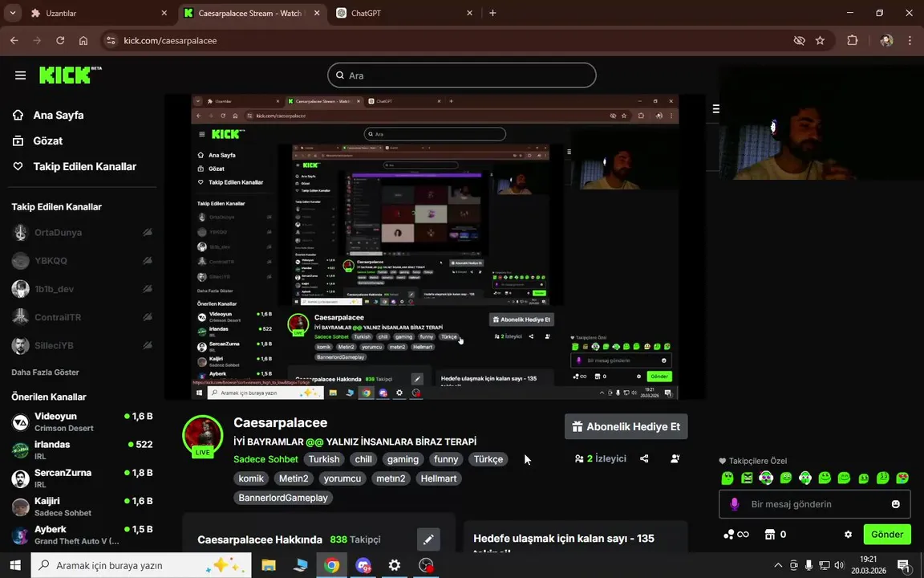Open a new browser tab

click(x=492, y=13)
